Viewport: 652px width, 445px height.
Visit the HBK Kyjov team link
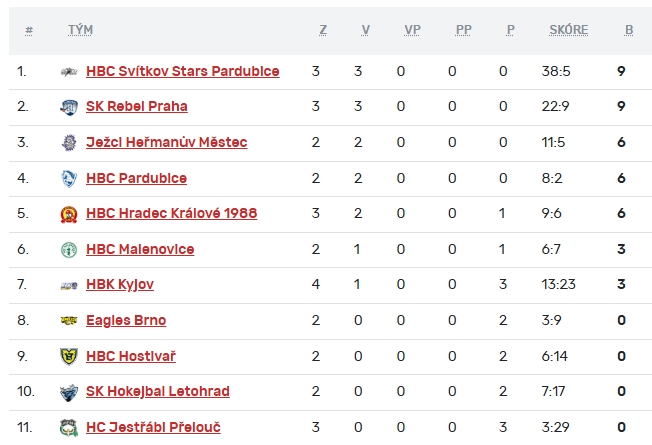(120, 285)
